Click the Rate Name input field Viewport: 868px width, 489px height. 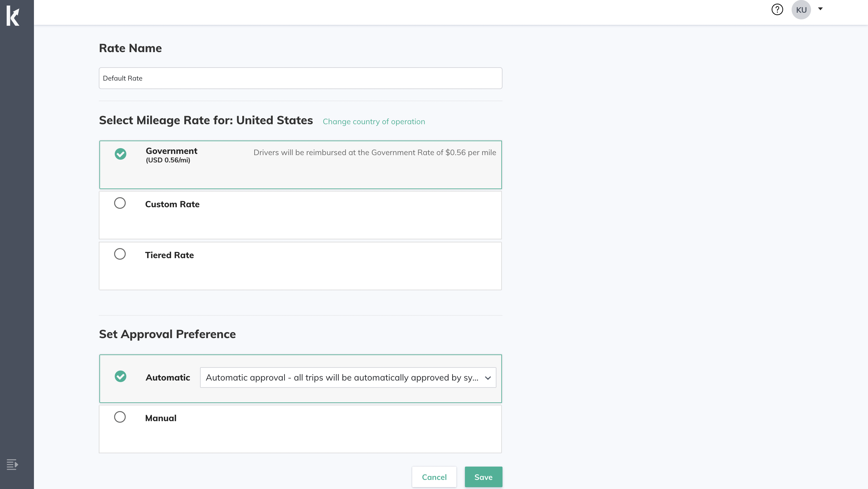(x=300, y=78)
